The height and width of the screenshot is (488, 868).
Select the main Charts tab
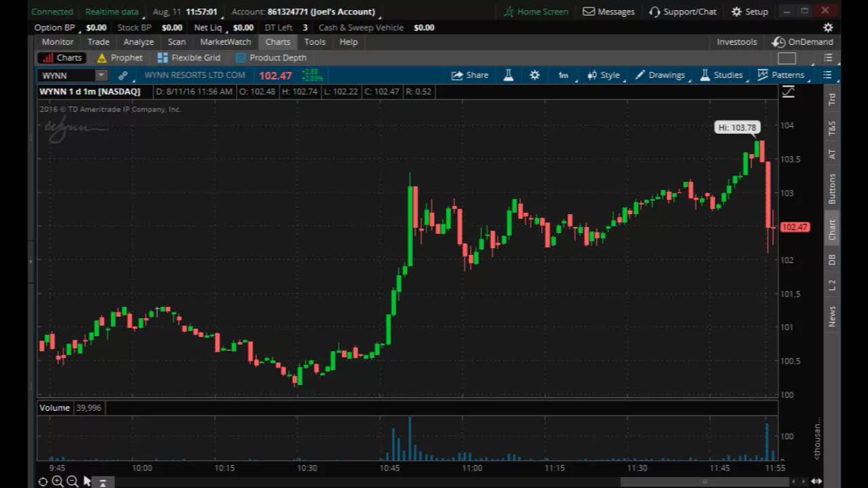tap(278, 42)
